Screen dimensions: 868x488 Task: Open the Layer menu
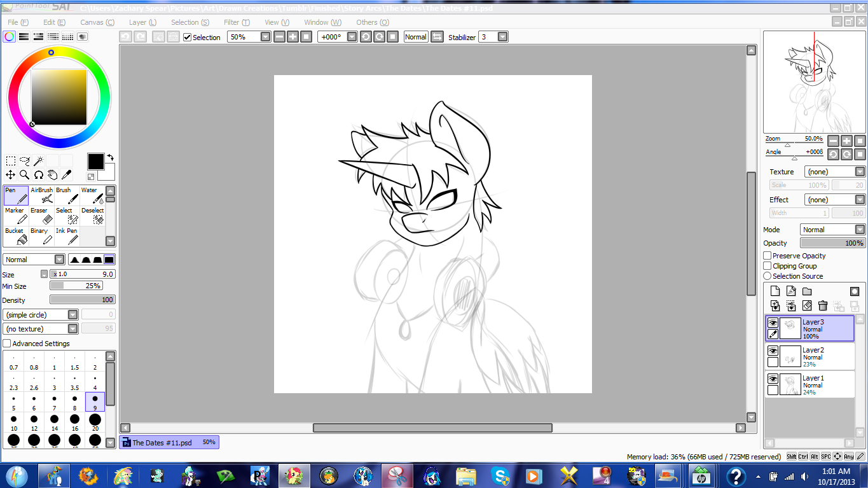(142, 22)
